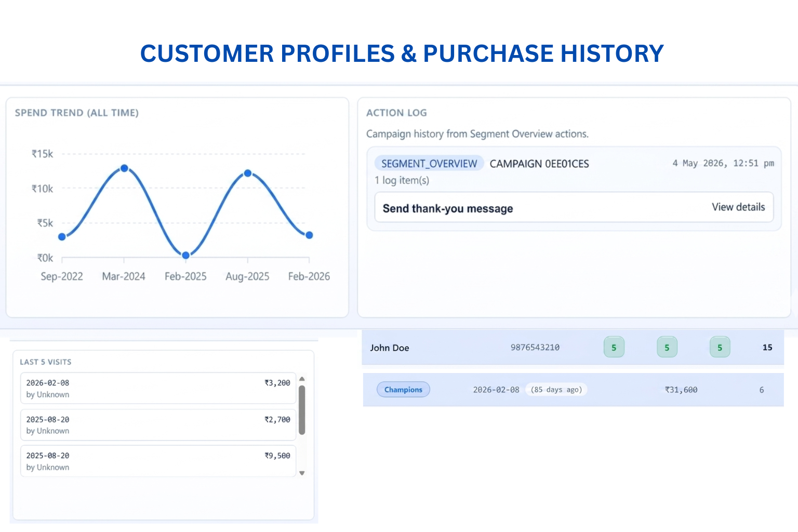Click the Aug-2025 axis label
798x532 pixels.
[247, 276]
